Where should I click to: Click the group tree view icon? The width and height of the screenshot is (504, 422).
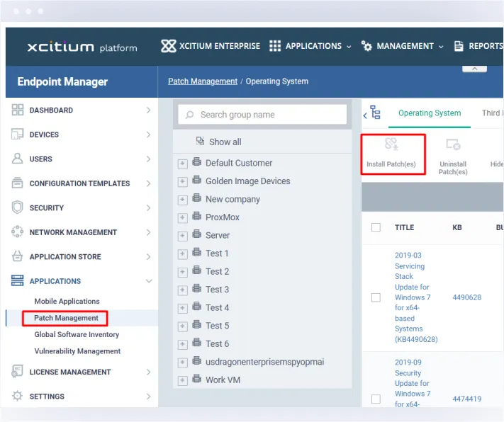[x=375, y=113]
